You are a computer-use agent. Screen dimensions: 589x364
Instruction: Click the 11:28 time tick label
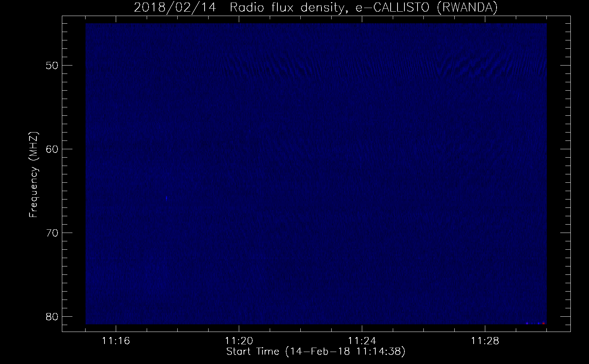(485, 341)
